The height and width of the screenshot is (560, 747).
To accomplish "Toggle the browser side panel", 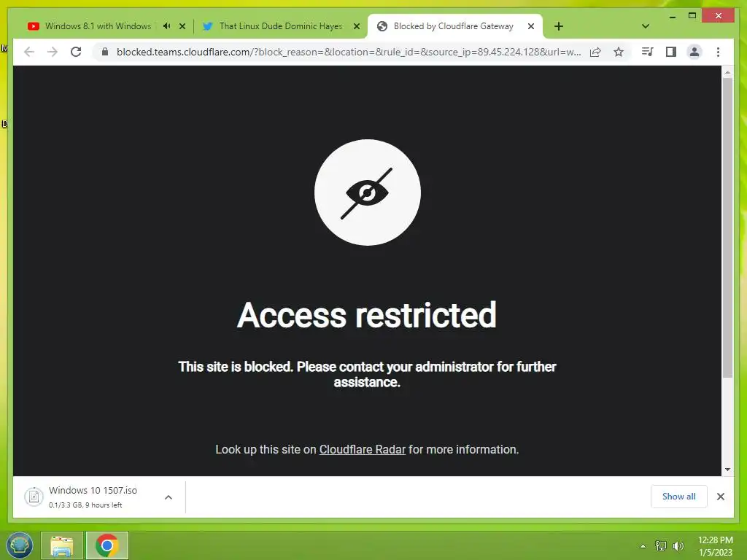I will [671, 52].
